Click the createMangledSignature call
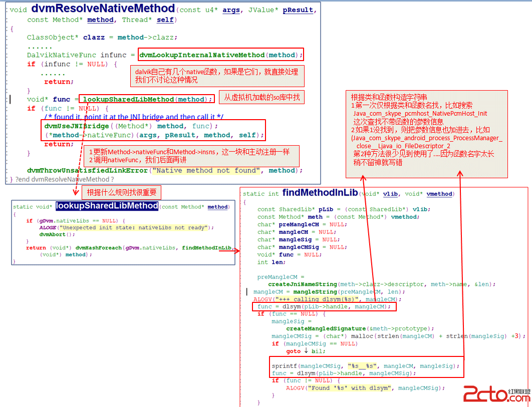Image resolution: width=532 pixels, height=407 pixels. point(326,328)
